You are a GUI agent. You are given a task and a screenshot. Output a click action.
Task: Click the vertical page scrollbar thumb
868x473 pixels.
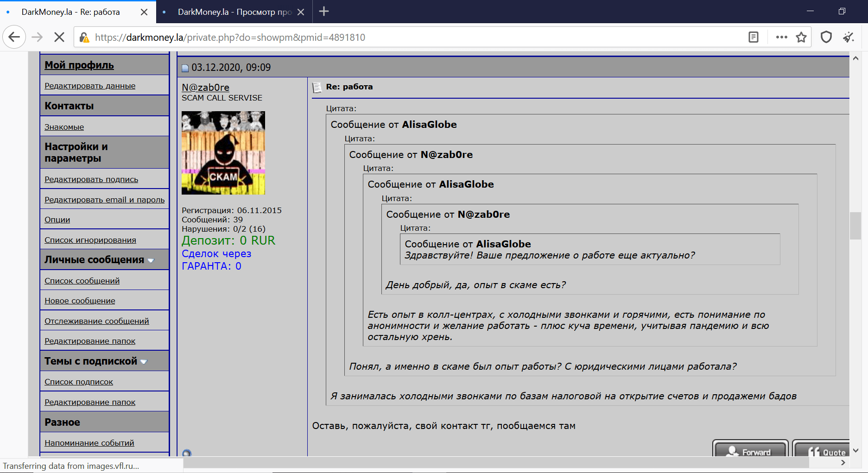pos(855,226)
